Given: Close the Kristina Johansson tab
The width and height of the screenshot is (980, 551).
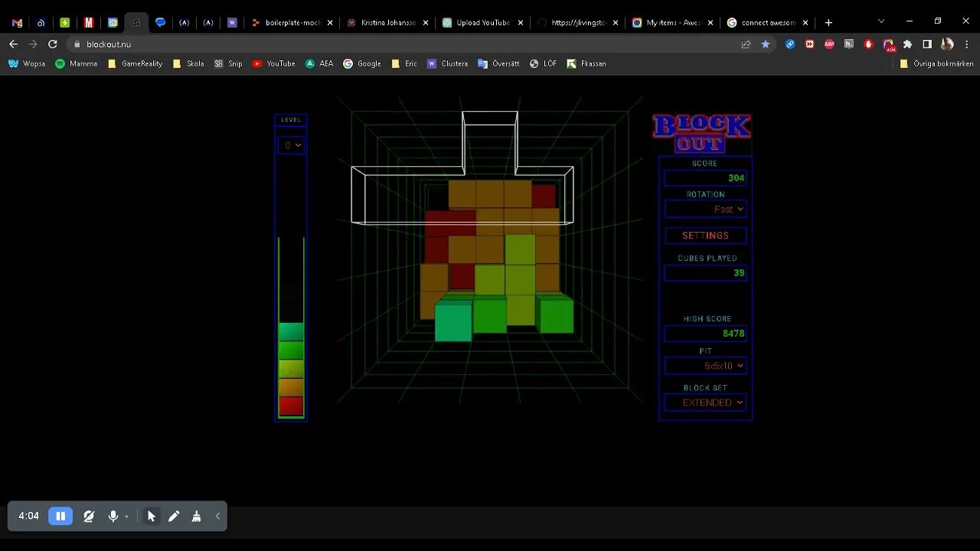Looking at the screenshot, I should pos(426,23).
